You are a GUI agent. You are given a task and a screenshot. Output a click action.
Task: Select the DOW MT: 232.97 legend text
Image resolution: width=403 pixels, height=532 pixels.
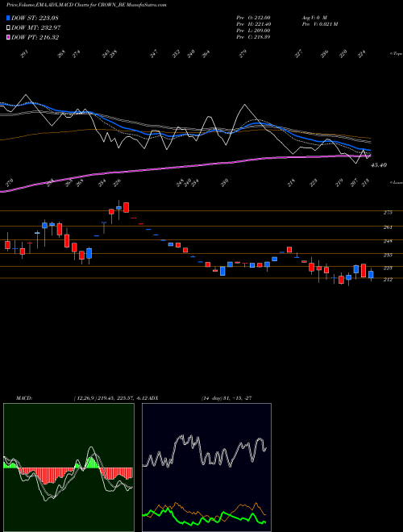pyautogui.click(x=36, y=27)
